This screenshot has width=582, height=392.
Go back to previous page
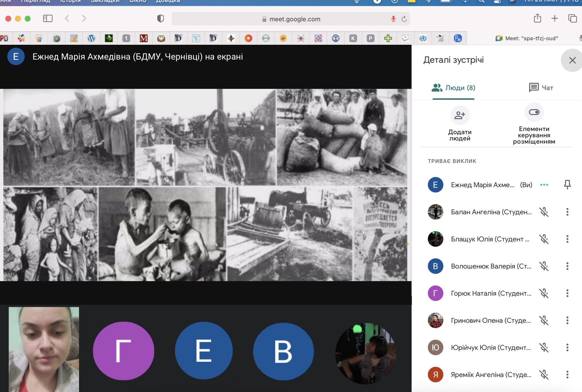(67, 18)
